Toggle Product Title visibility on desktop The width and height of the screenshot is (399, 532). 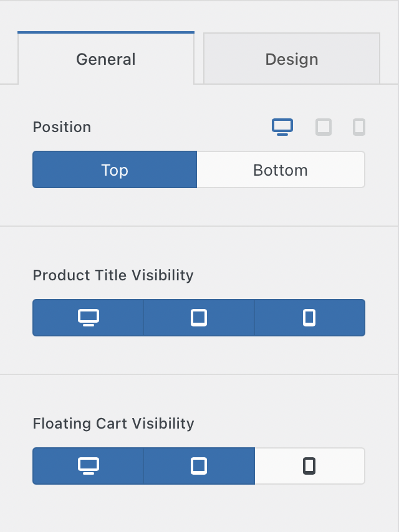click(x=89, y=318)
